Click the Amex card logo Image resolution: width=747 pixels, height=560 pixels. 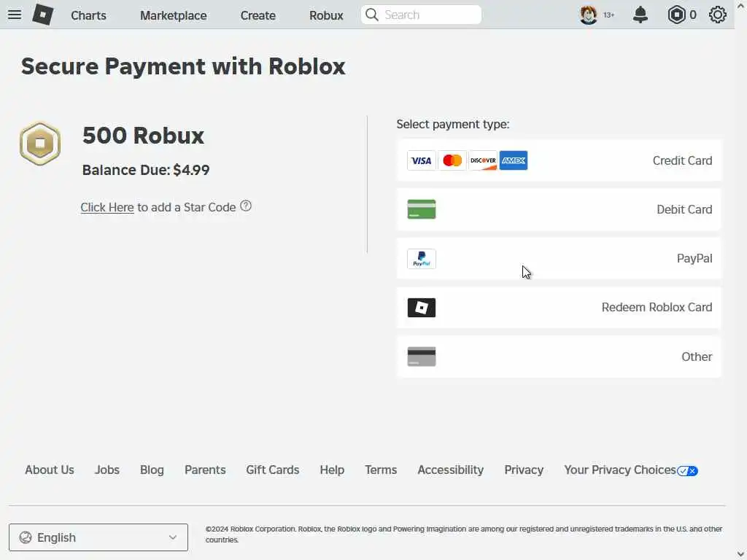[514, 160]
